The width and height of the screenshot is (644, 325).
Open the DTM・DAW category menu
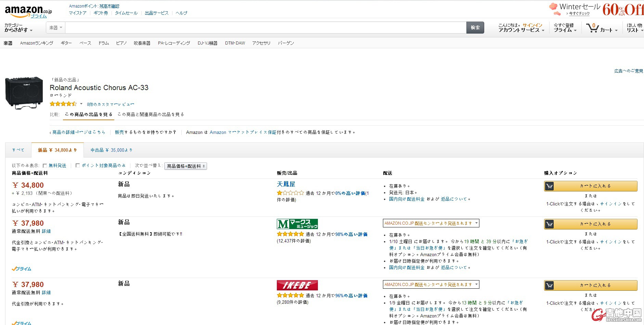pyautogui.click(x=235, y=43)
